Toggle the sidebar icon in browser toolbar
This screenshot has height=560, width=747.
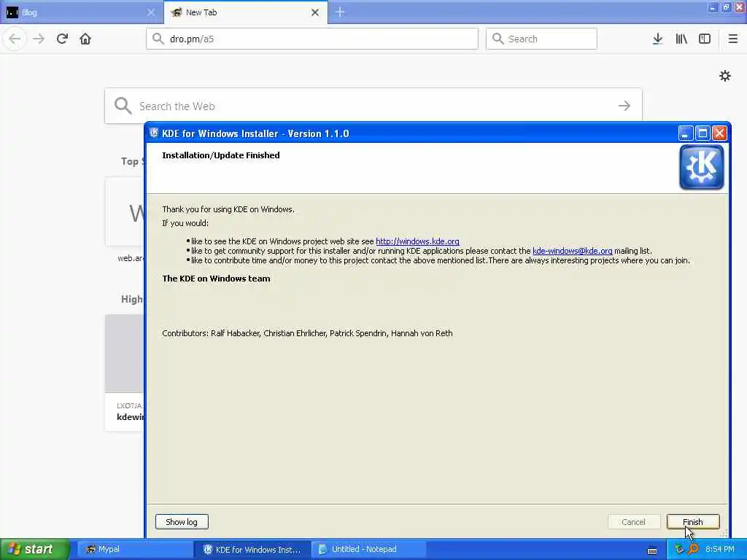tap(705, 39)
